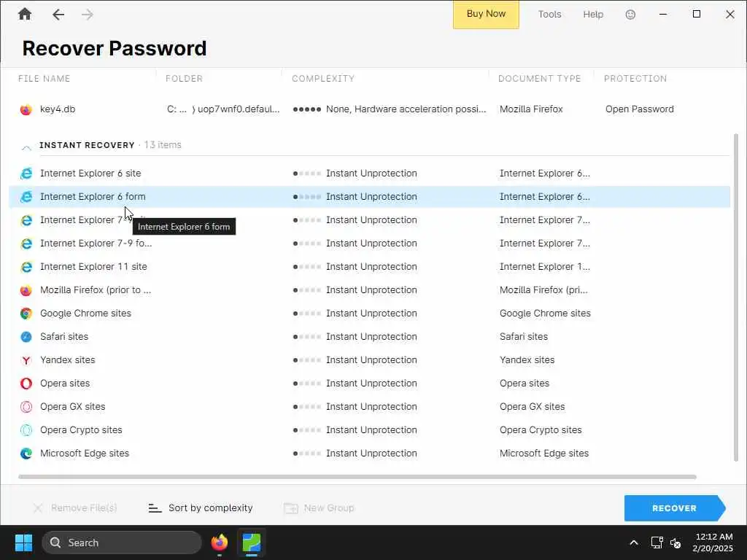Select the Google Chrome sites row name
The height and width of the screenshot is (560, 747).
(x=86, y=314)
